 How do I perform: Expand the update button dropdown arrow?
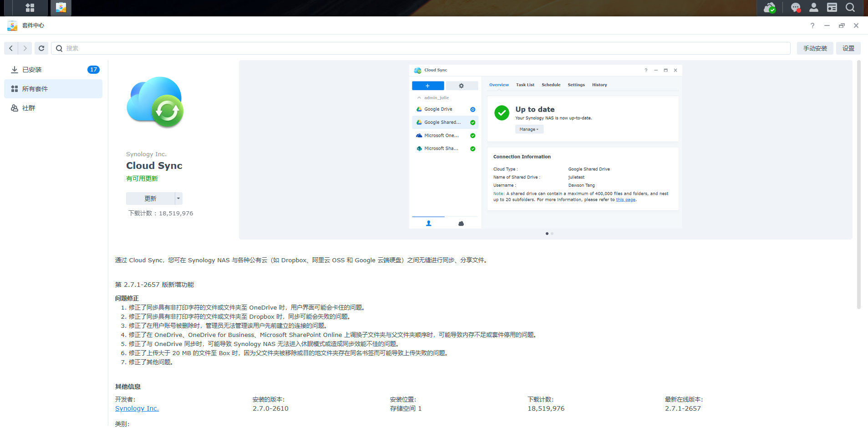(x=178, y=199)
